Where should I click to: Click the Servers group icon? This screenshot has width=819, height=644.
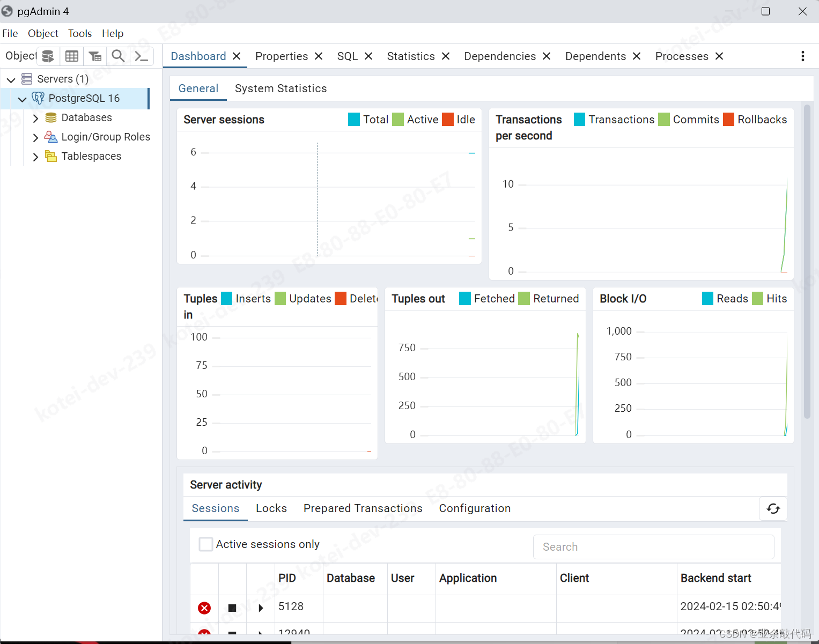click(27, 79)
